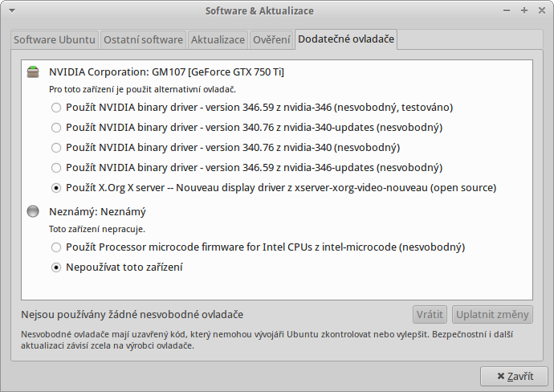The height and width of the screenshot is (392, 554).
Task: Go to the Aktualizace tab
Action: click(x=218, y=39)
